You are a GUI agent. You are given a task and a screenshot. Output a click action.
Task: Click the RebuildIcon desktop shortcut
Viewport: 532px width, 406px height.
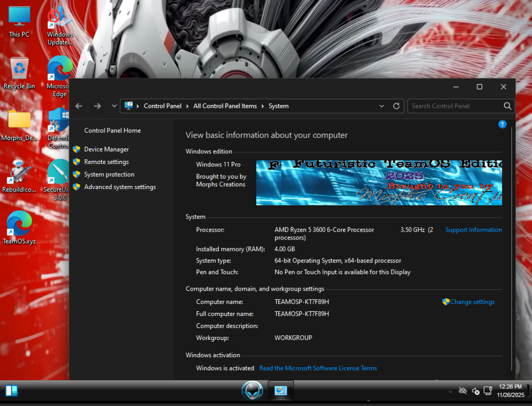[x=19, y=176]
